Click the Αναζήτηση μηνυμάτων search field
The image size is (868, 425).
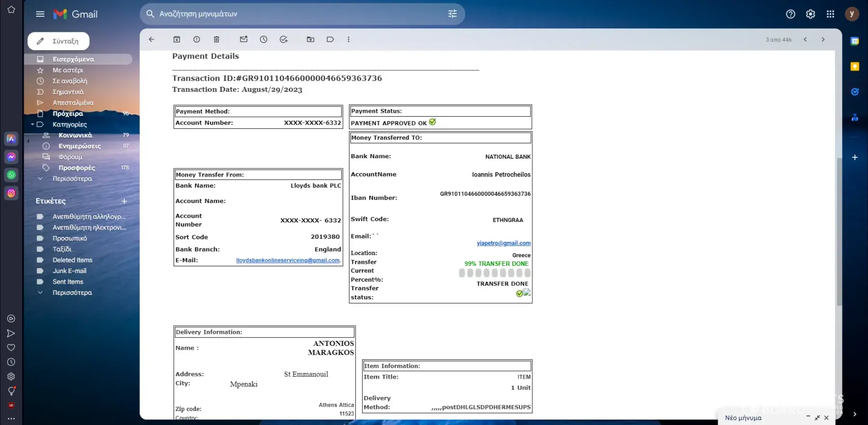[299, 14]
